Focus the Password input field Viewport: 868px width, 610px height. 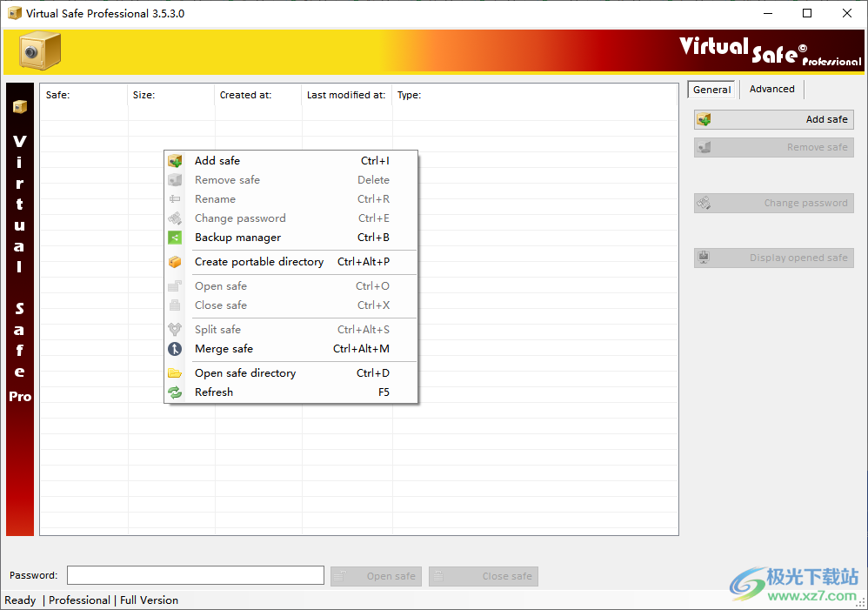196,575
